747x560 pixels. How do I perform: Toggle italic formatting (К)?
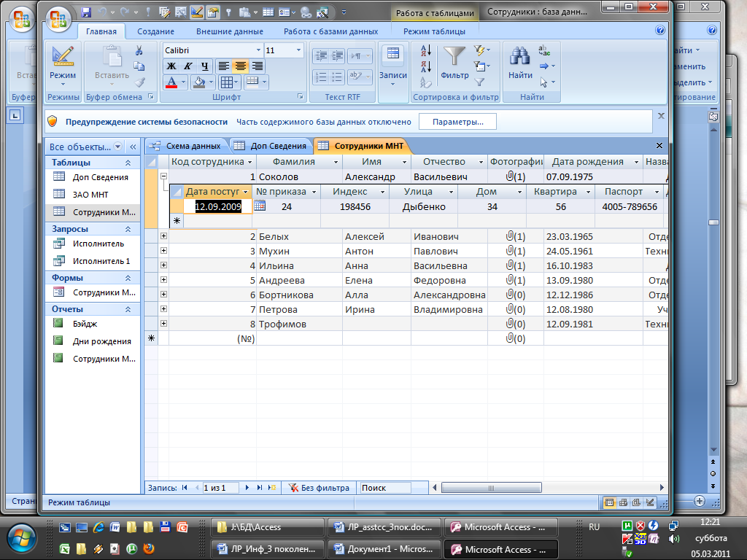pos(188,66)
